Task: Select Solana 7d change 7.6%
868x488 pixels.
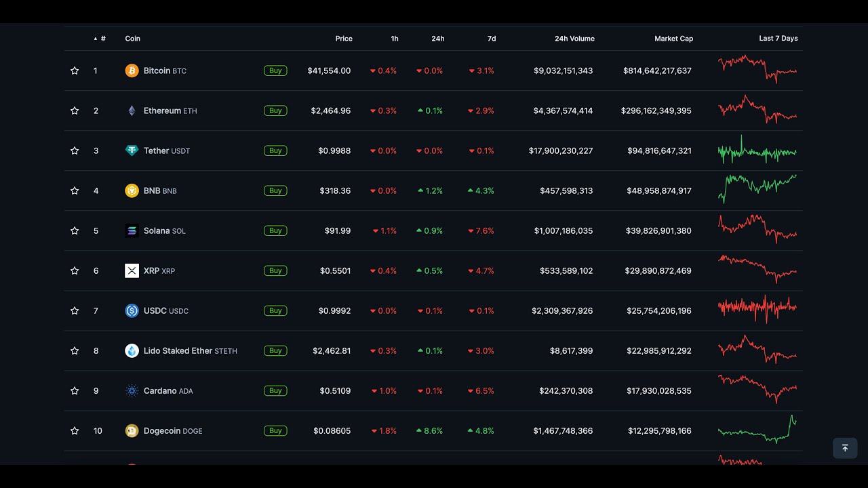Action: [481, 230]
